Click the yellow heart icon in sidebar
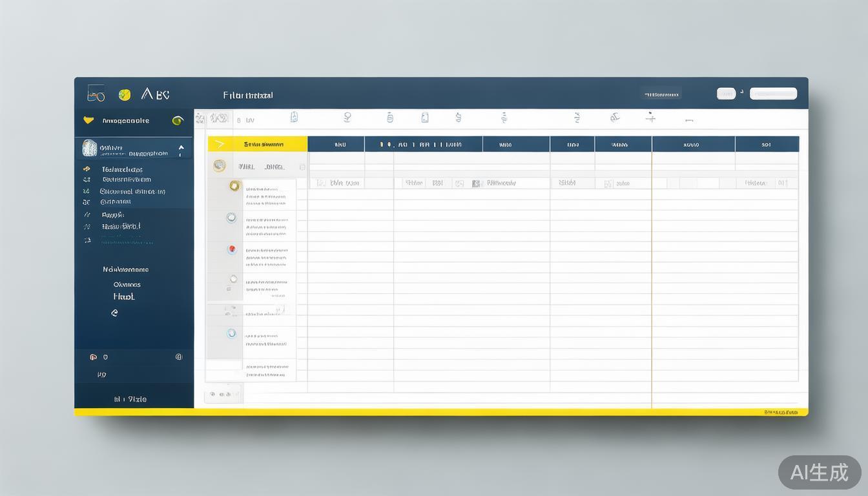This screenshot has height=496, width=868. coord(88,120)
